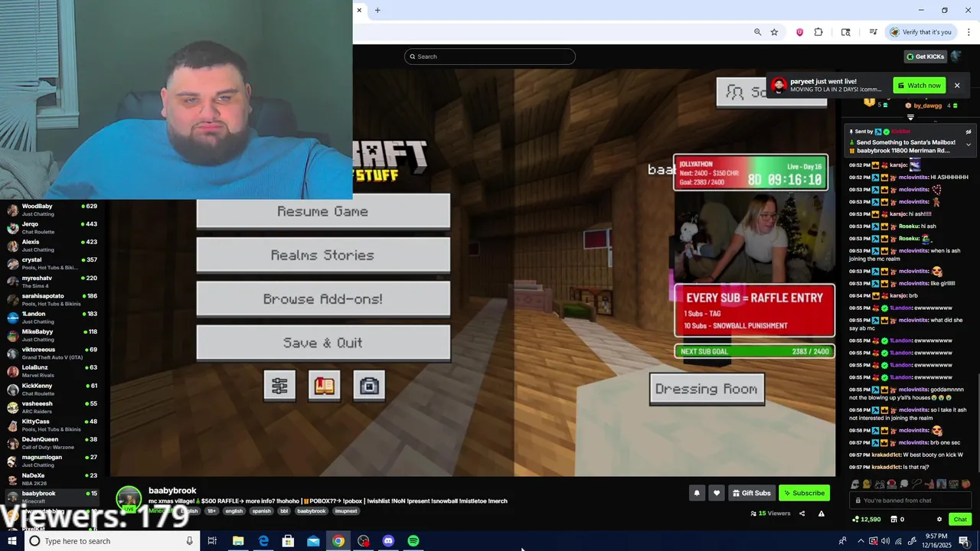The image size is (980, 551).
Task: Click the Resume Game button
Action: [x=323, y=211]
